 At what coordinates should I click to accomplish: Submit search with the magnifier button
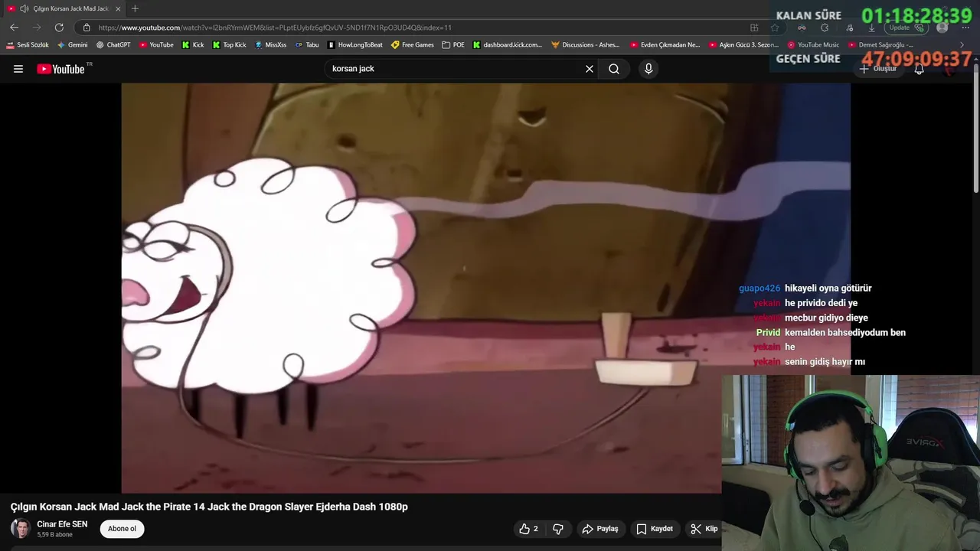614,69
